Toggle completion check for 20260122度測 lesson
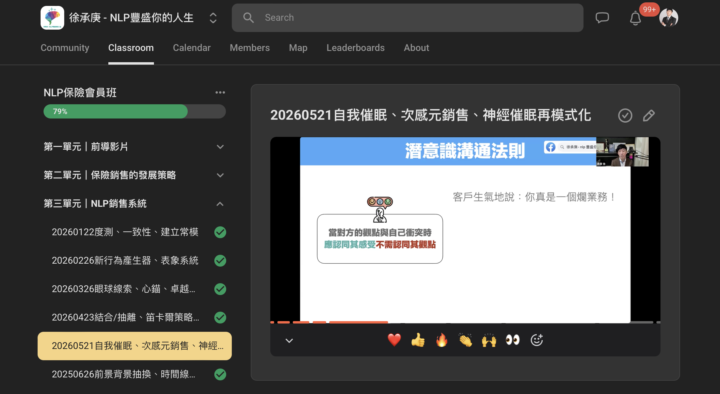This screenshot has width=720, height=394. (220, 232)
